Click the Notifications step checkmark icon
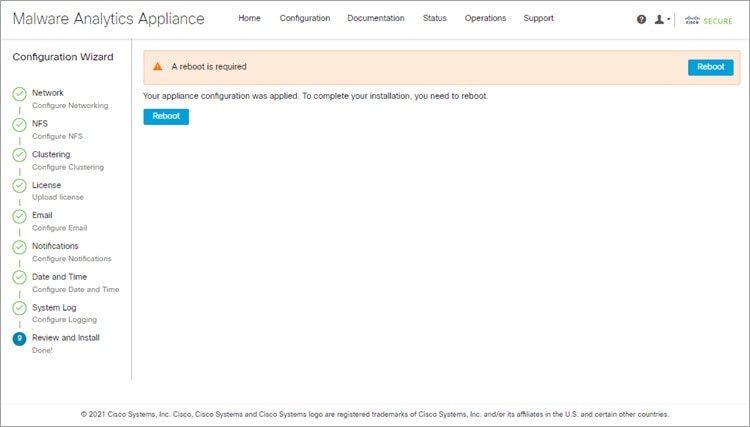 click(19, 247)
